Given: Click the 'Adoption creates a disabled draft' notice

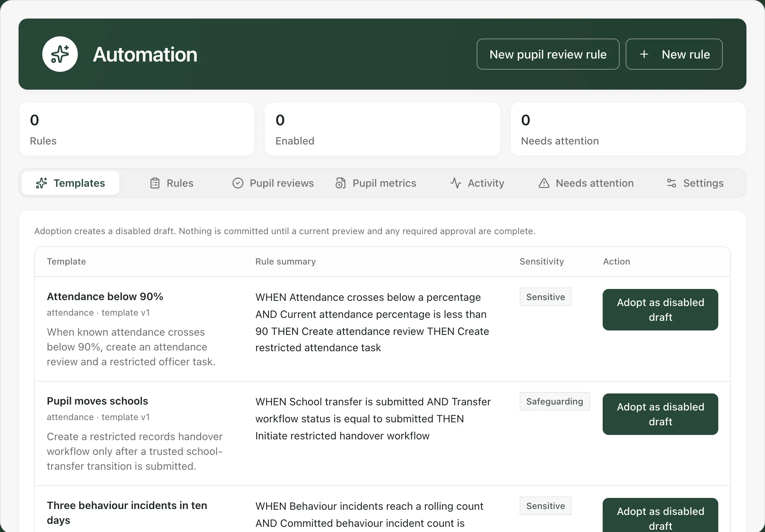Looking at the screenshot, I should pyautogui.click(x=285, y=231).
